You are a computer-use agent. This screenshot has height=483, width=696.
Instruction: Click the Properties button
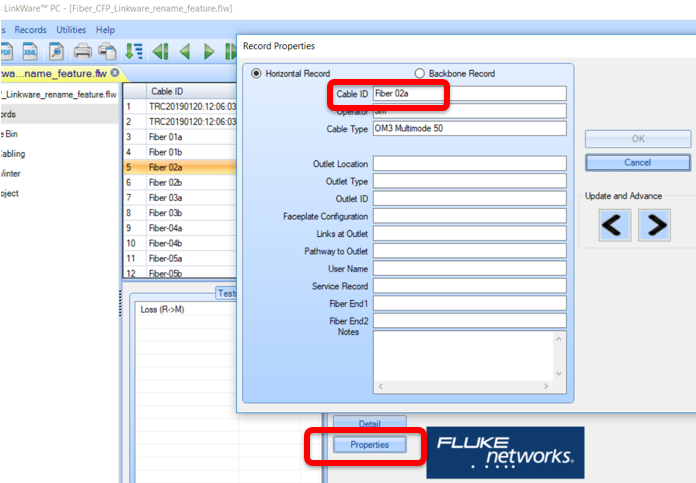pos(369,444)
